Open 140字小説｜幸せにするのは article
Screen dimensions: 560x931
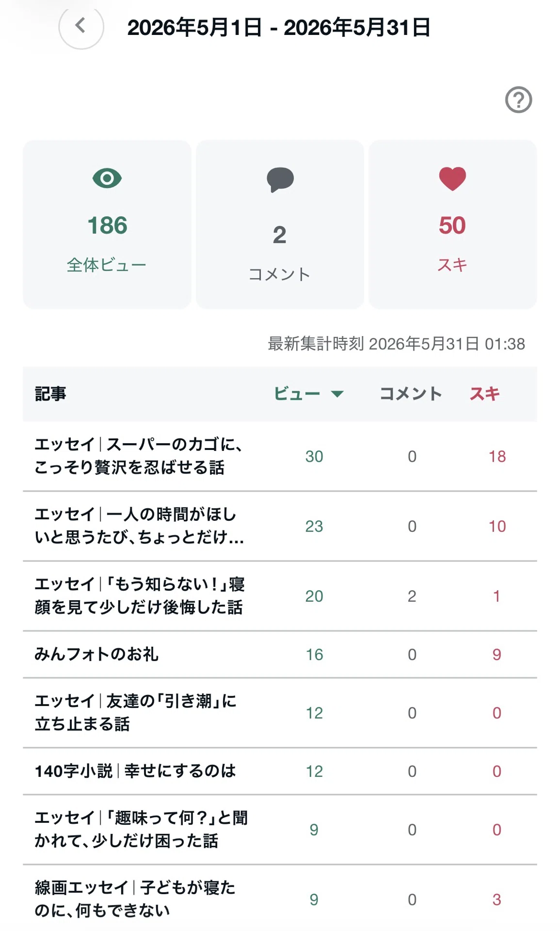point(280,771)
